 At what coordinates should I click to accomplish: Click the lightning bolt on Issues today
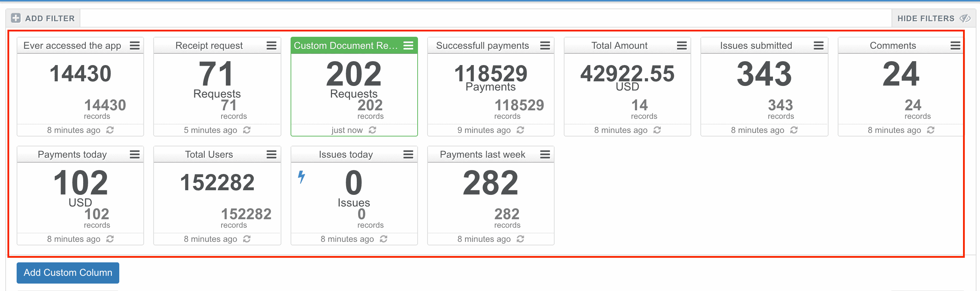[301, 177]
